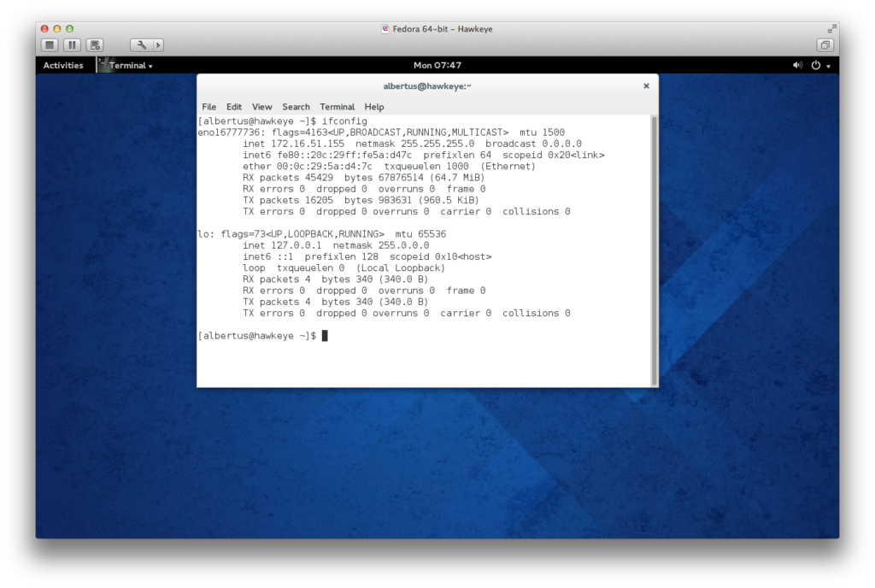Click the ifconfig command text

click(344, 121)
